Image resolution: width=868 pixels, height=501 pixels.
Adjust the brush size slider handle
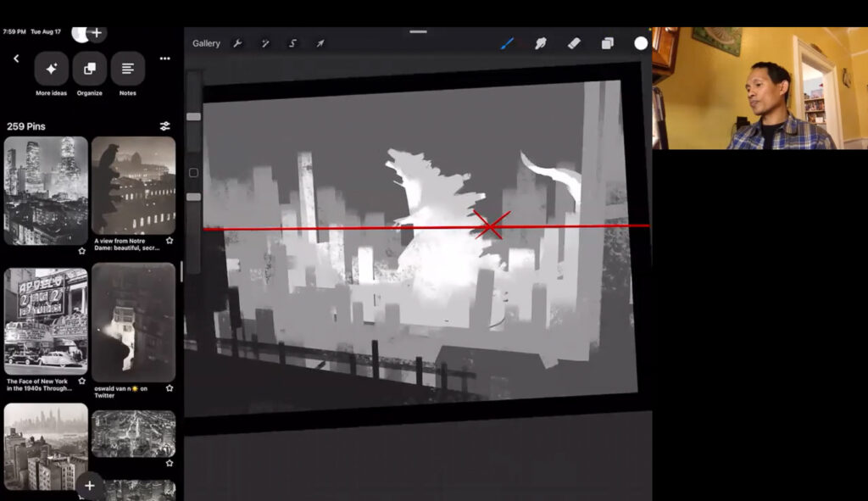[x=194, y=117]
